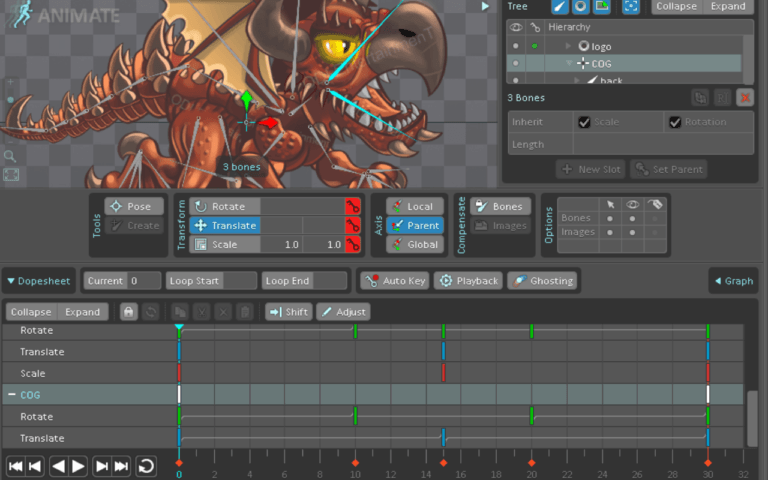Expand the logo node in hierarchy

coord(569,46)
